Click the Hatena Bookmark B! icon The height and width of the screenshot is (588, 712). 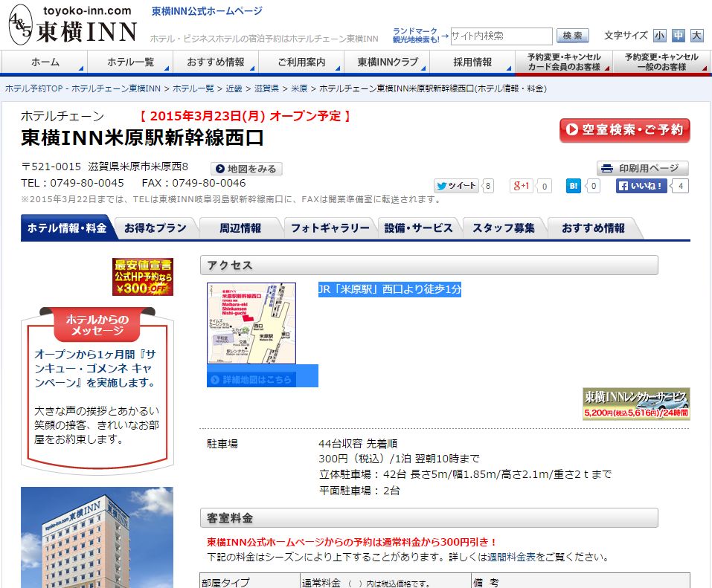coord(574,186)
